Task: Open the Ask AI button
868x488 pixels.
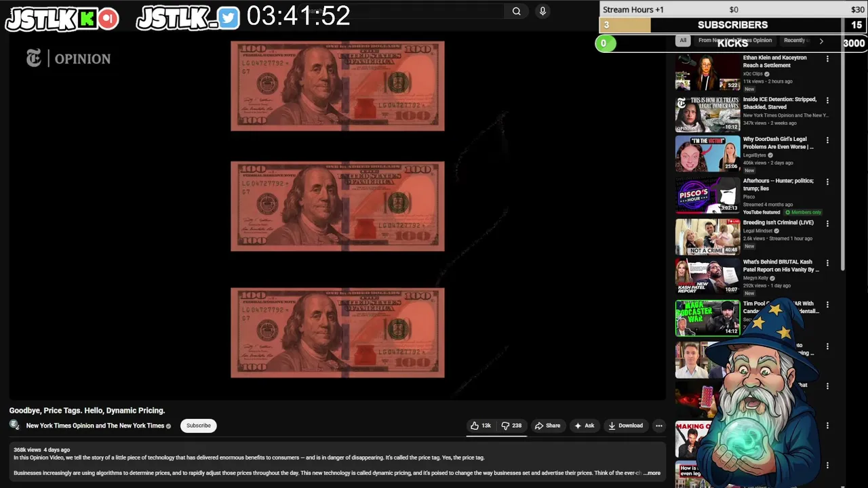Action: tap(585, 426)
